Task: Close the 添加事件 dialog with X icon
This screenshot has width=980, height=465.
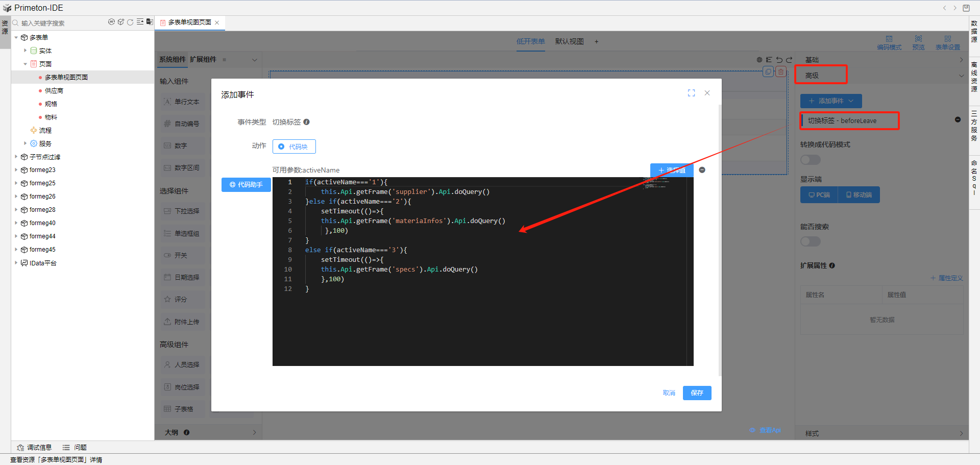Action: tap(707, 93)
